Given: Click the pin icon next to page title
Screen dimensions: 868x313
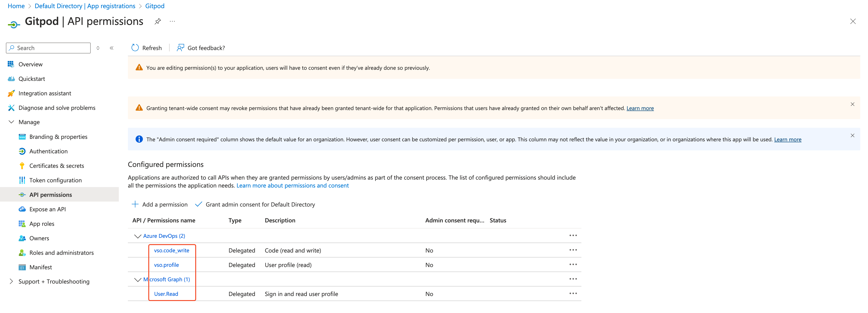Looking at the screenshot, I should (x=157, y=22).
